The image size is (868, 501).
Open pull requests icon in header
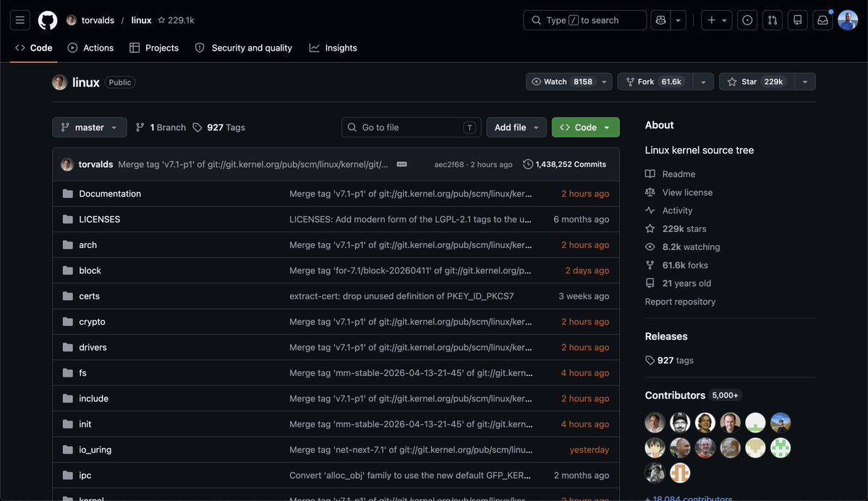773,20
